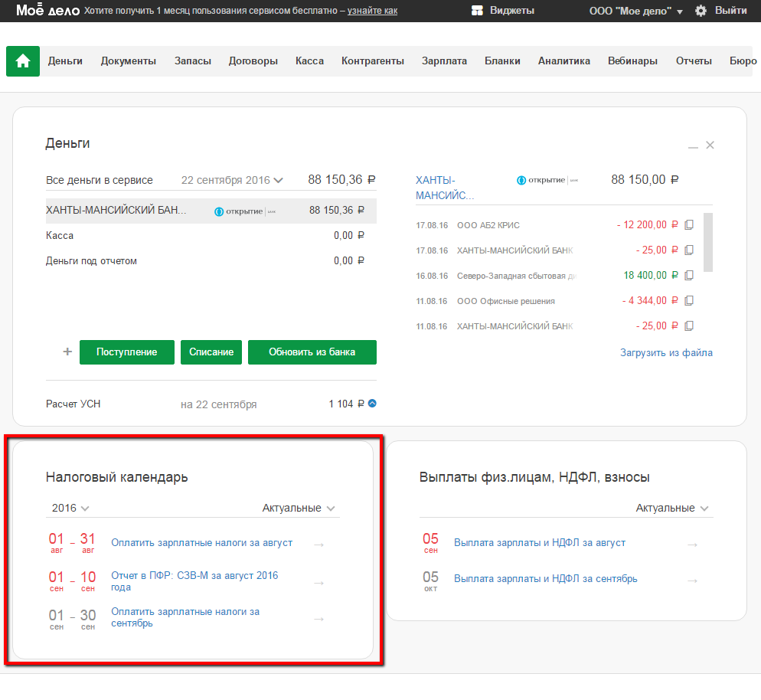Open arrow for Оплатить зарплатные налоги за август
The width and height of the screenshot is (761, 700).
pyautogui.click(x=319, y=544)
